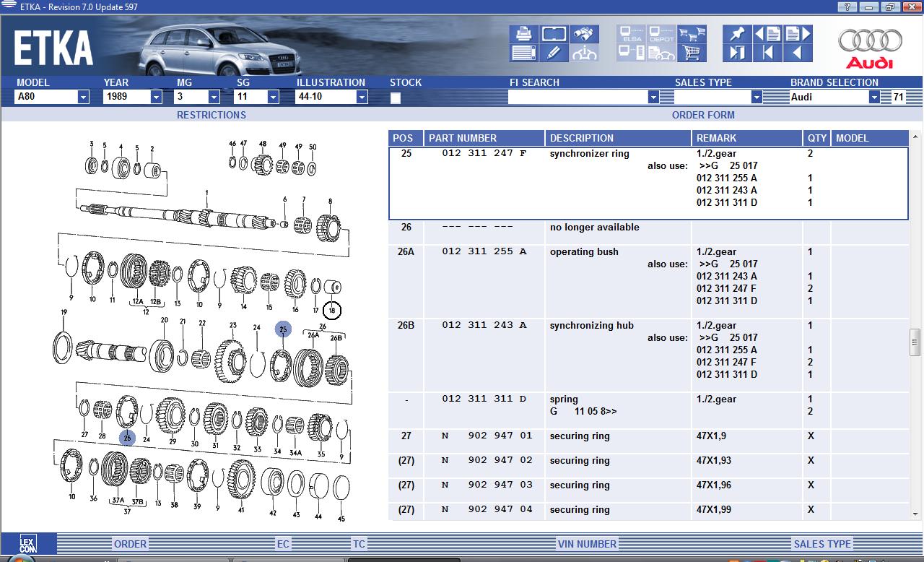The image size is (924, 562).
Task: Click the exit door icon
Action: coord(736,53)
